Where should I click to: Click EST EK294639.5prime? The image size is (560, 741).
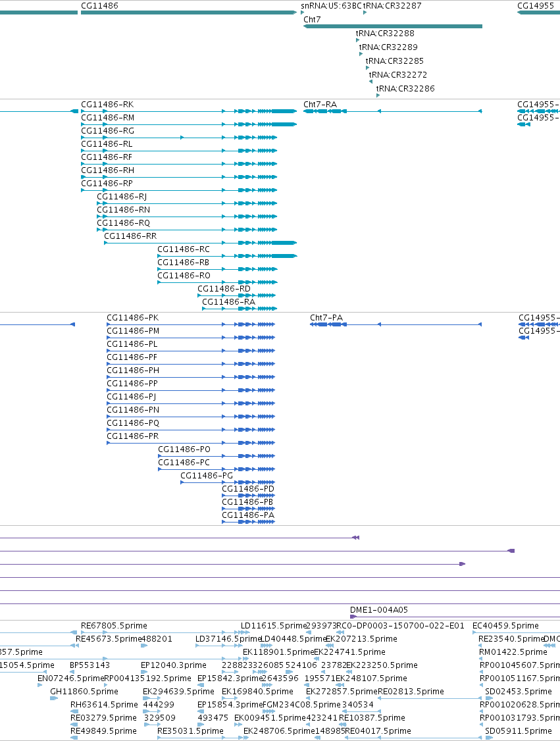[x=178, y=692]
